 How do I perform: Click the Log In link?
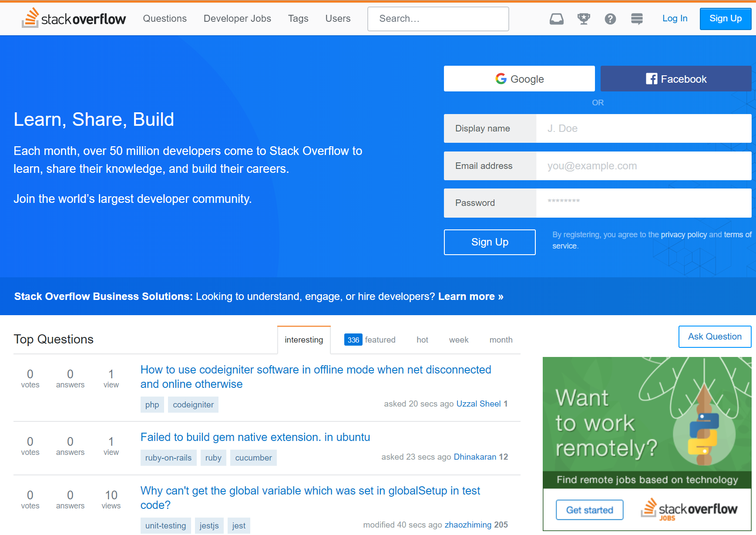pyautogui.click(x=675, y=18)
